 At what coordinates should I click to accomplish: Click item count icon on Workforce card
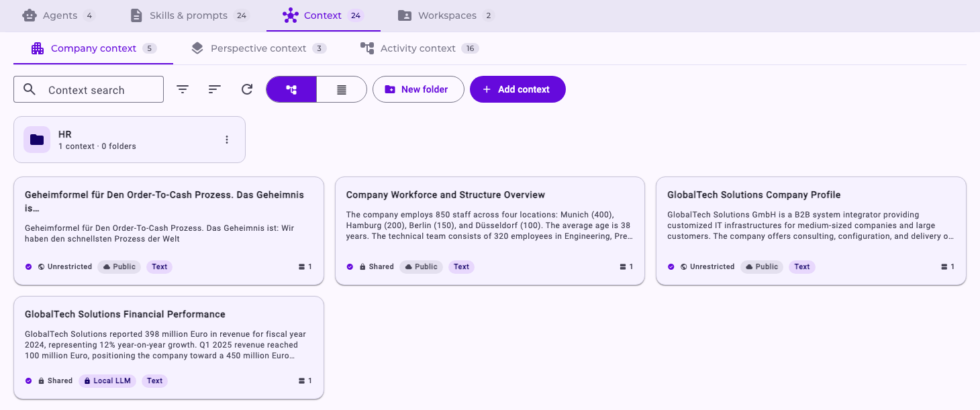click(623, 267)
